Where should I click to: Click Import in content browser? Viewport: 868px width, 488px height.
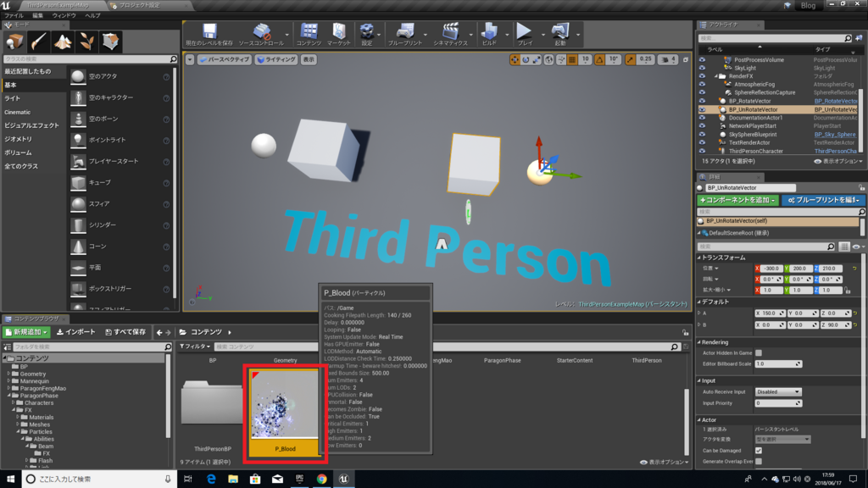75,332
